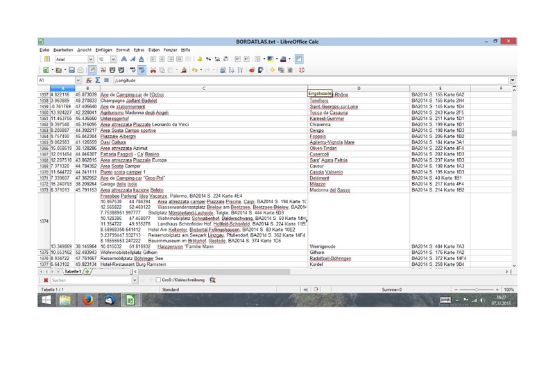
Task: Click the Cut scissors icon
Action: 153,70
